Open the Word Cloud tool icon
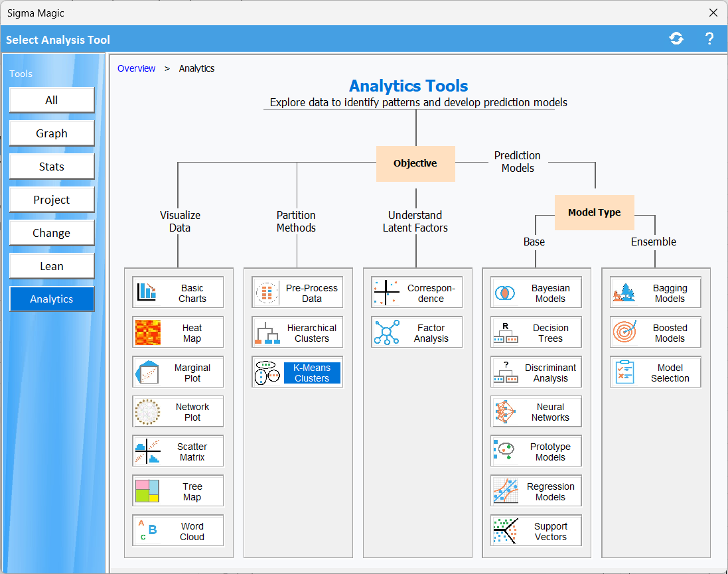The width and height of the screenshot is (728, 574). click(x=148, y=531)
